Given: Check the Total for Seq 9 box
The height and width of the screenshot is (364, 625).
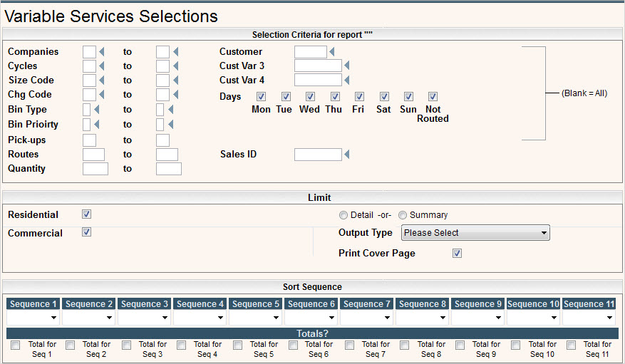Looking at the screenshot, I should tap(460, 345).
